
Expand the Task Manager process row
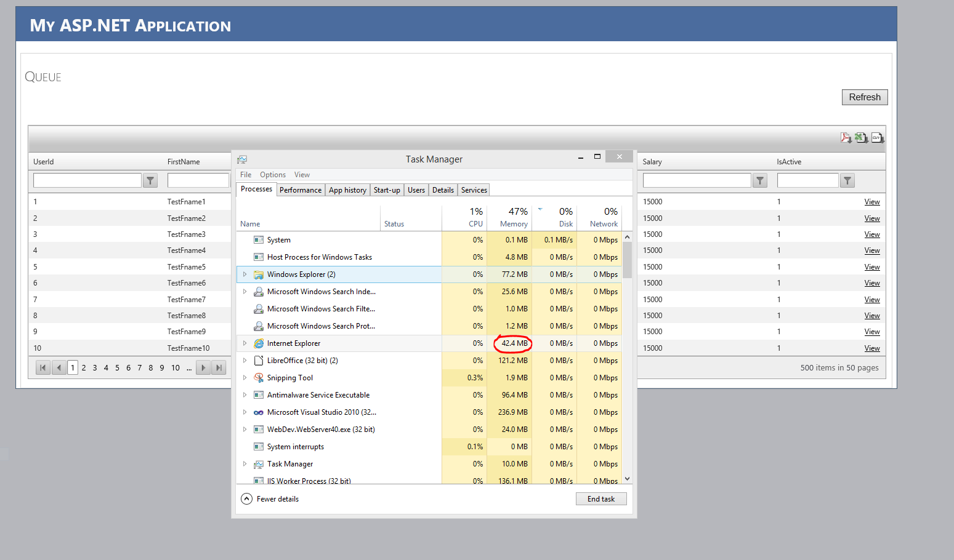[x=245, y=464]
